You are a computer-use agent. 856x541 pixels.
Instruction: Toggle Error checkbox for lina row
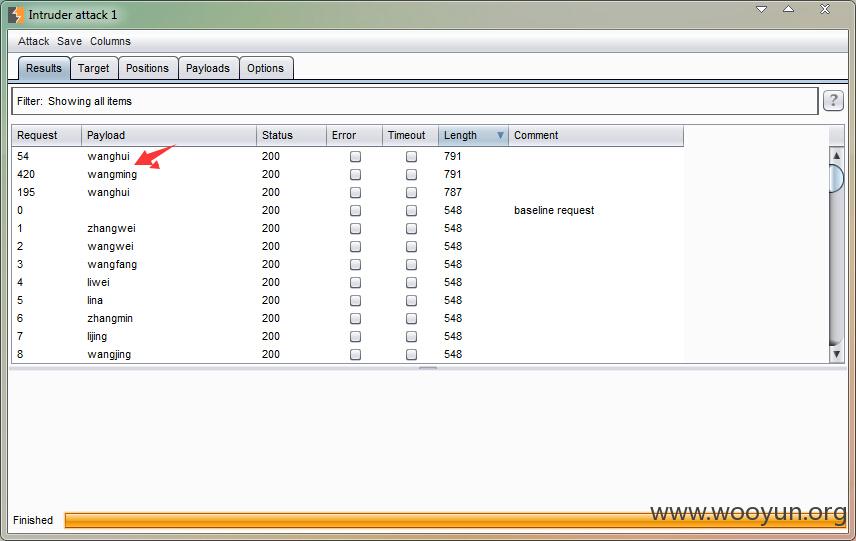coord(355,301)
